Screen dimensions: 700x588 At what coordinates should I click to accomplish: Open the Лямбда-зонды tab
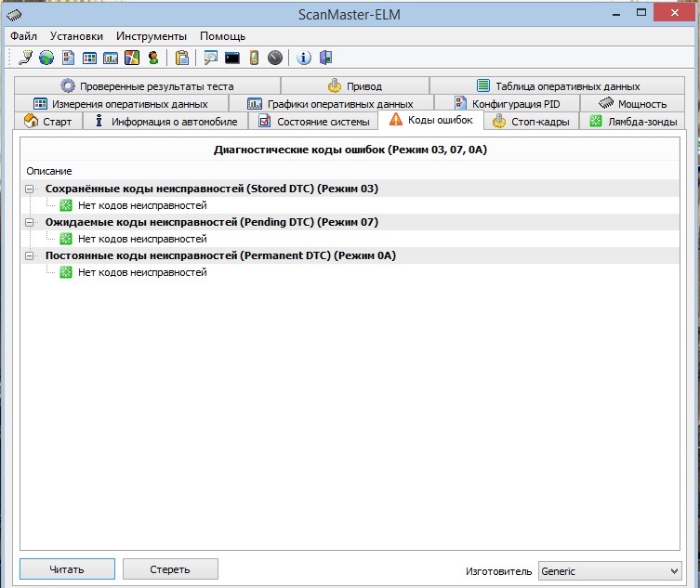[x=632, y=121]
